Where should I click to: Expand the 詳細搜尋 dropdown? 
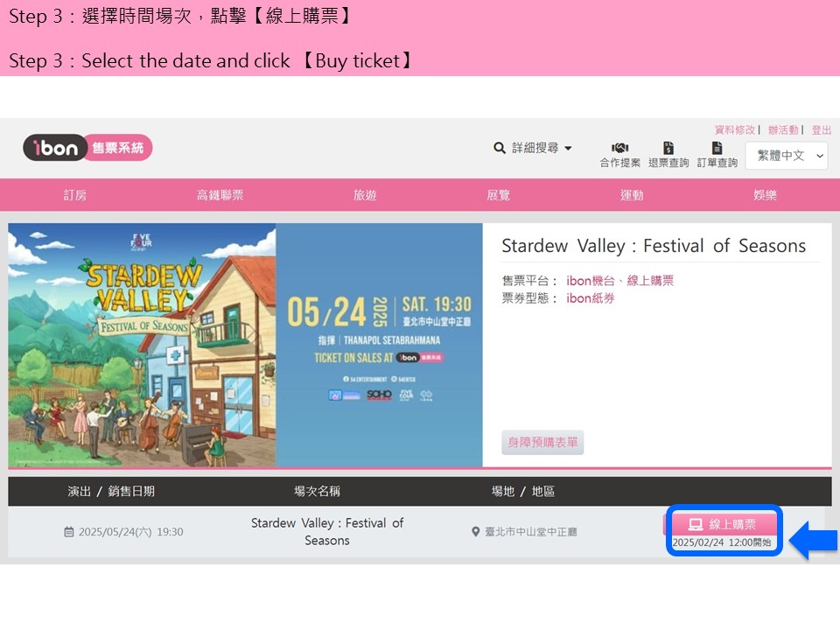tap(542, 148)
